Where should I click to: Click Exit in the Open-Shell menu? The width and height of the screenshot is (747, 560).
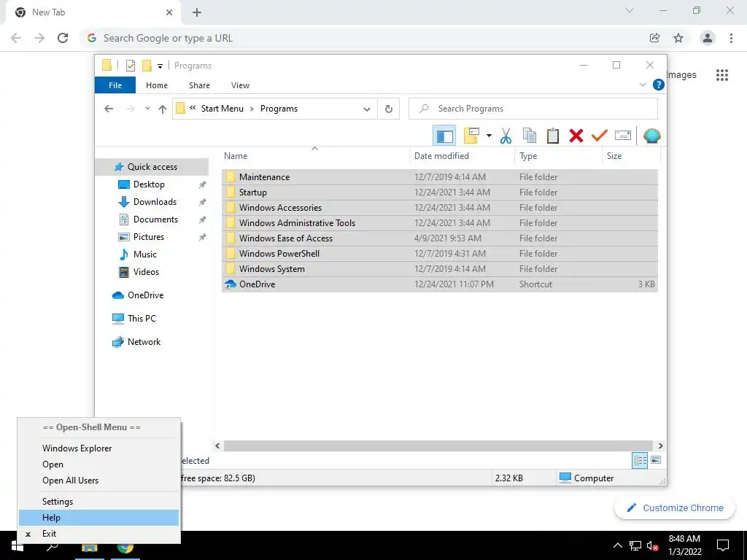click(99, 534)
